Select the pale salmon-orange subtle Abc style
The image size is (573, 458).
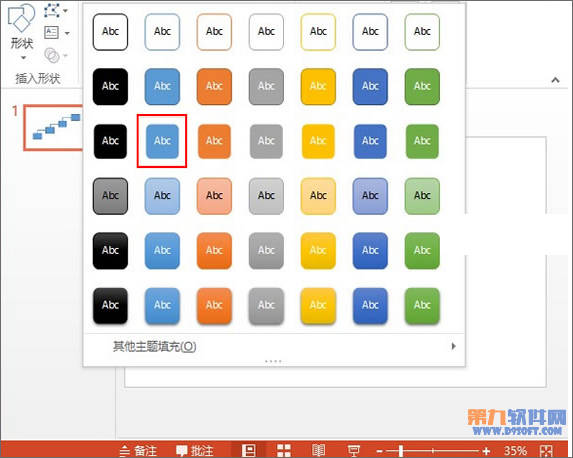214,196
